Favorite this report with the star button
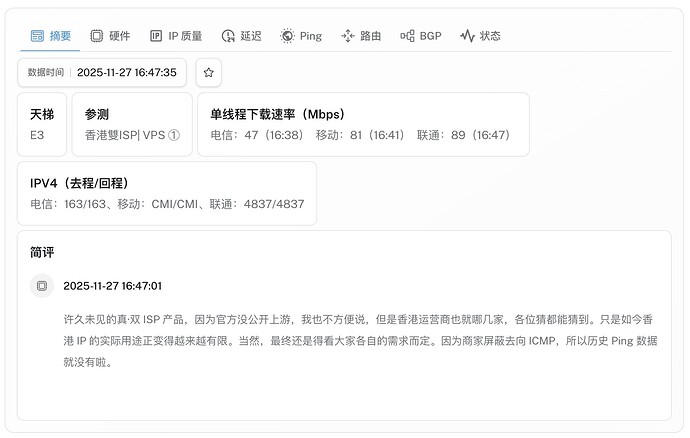The width and height of the screenshot is (690, 438). 209,72
